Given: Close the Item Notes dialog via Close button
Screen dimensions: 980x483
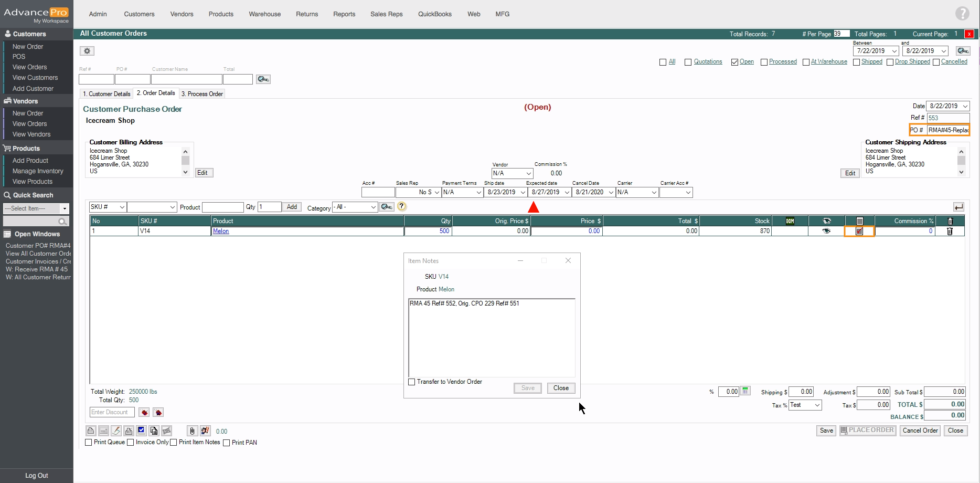Looking at the screenshot, I should [561, 388].
